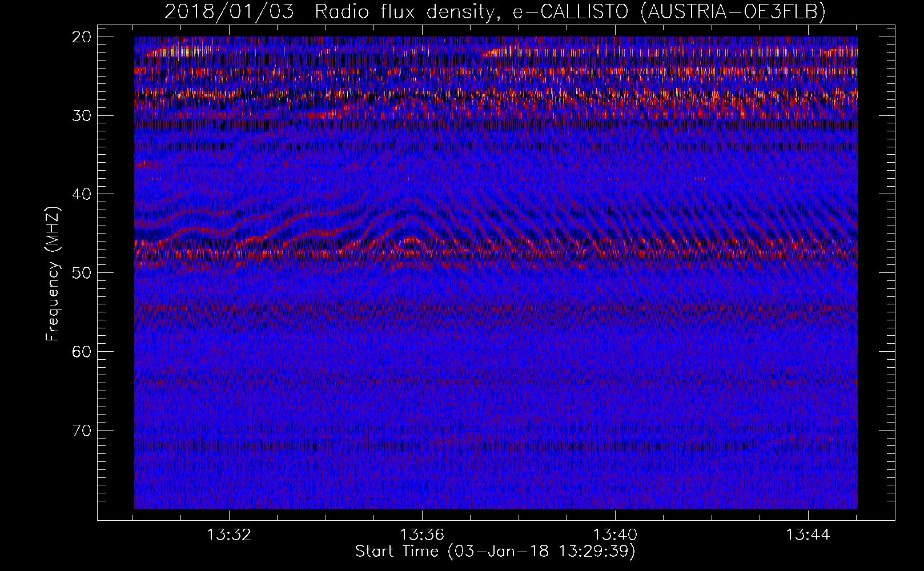
Task: Click the 13:36 time tick label
Action: click(422, 535)
